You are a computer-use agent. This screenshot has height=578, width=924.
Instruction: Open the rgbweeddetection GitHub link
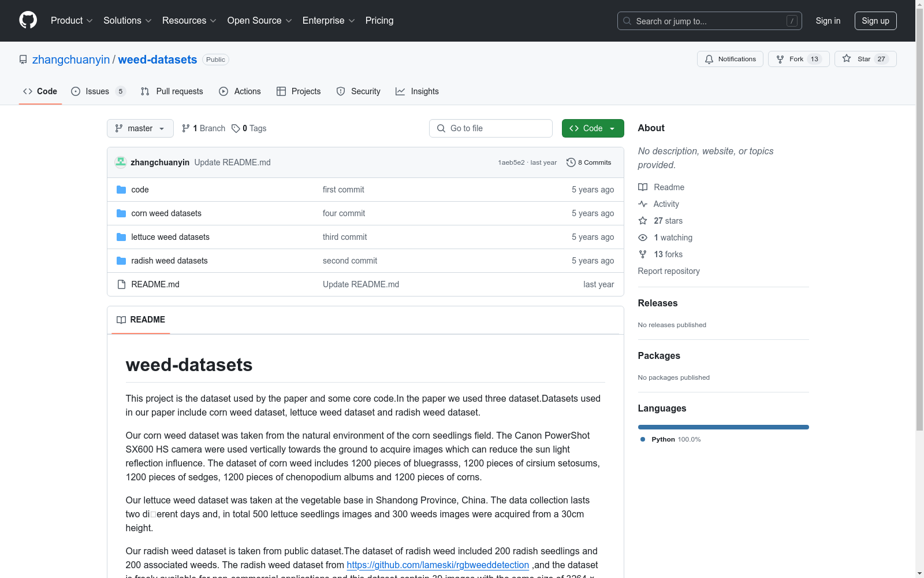(438, 565)
